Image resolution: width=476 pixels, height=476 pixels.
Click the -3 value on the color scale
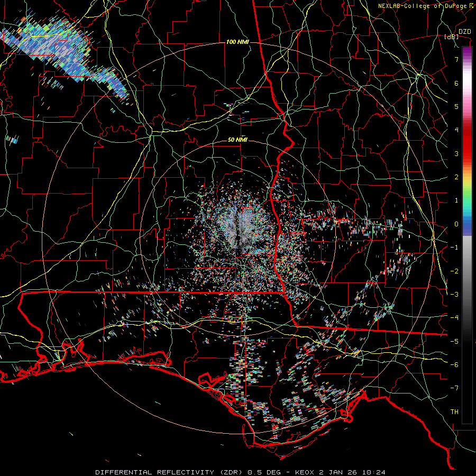point(454,295)
